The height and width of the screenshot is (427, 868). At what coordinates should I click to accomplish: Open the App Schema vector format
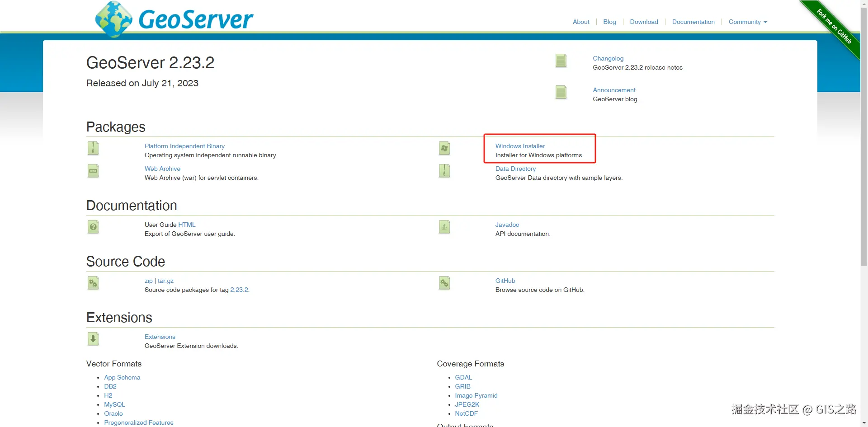(x=122, y=377)
